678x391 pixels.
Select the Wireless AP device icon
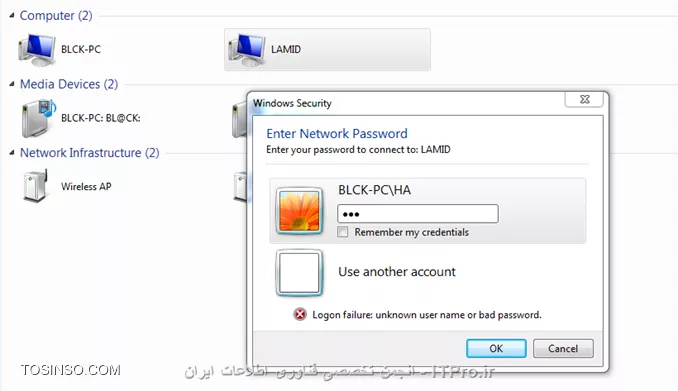[36, 186]
